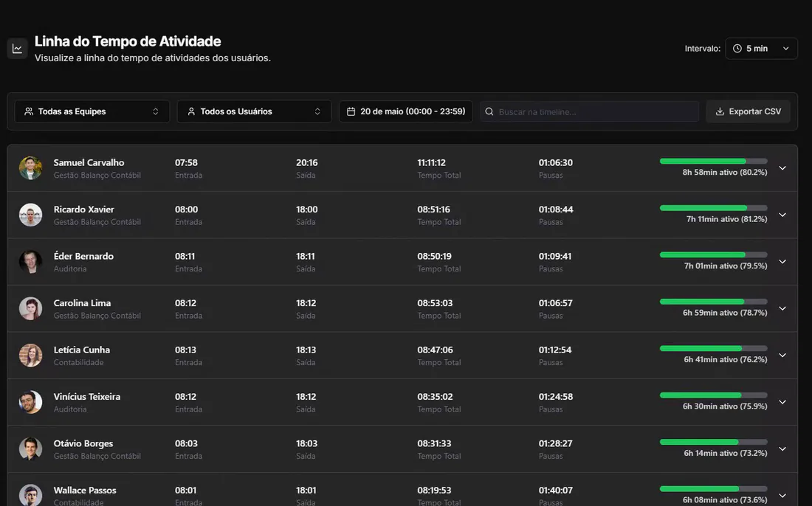
Task: Click Ricardo Xavier's avatar photo
Action: [30, 215]
